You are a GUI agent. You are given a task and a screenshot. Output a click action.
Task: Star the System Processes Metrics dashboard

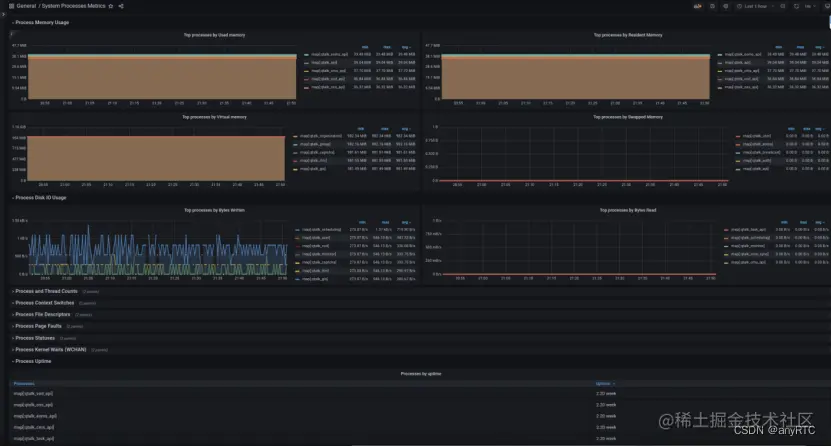111,6
